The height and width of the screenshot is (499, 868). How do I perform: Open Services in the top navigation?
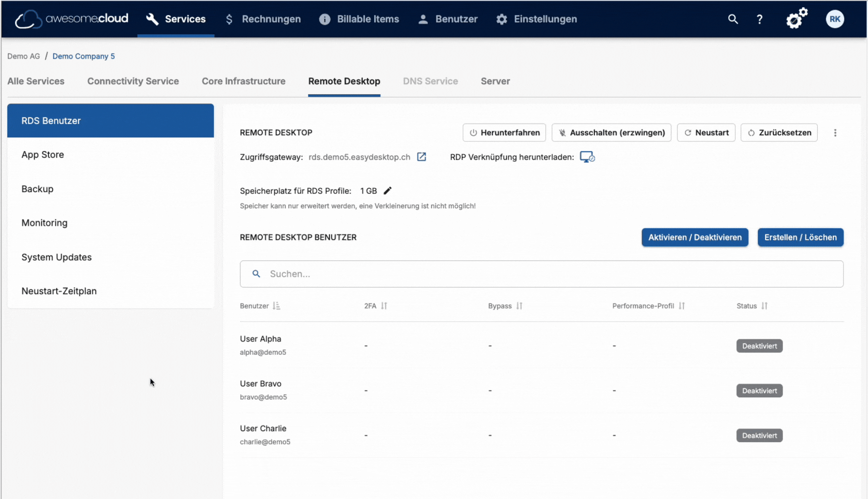click(176, 19)
